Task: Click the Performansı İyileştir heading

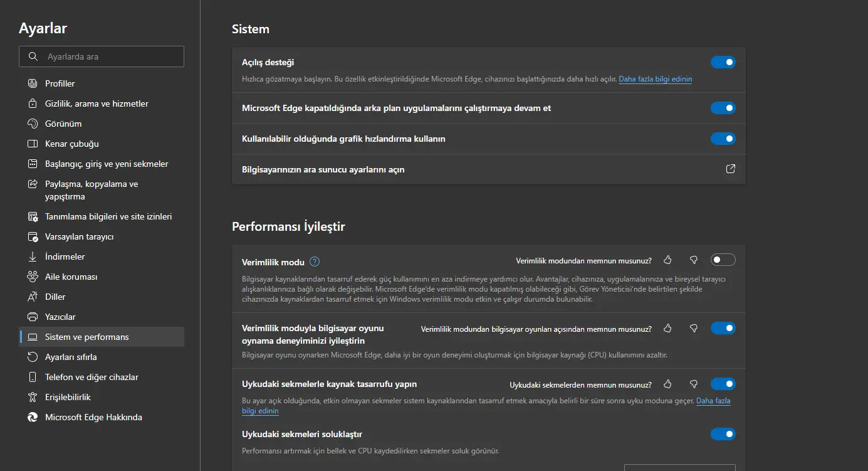Action: pyautogui.click(x=288, y=226)
